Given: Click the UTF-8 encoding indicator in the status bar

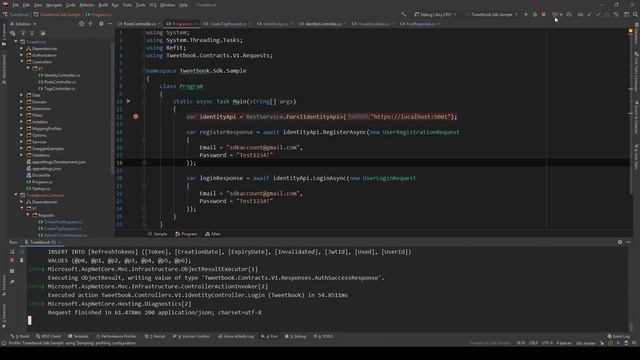Looking at the screenshot, I should coord(547,343).
